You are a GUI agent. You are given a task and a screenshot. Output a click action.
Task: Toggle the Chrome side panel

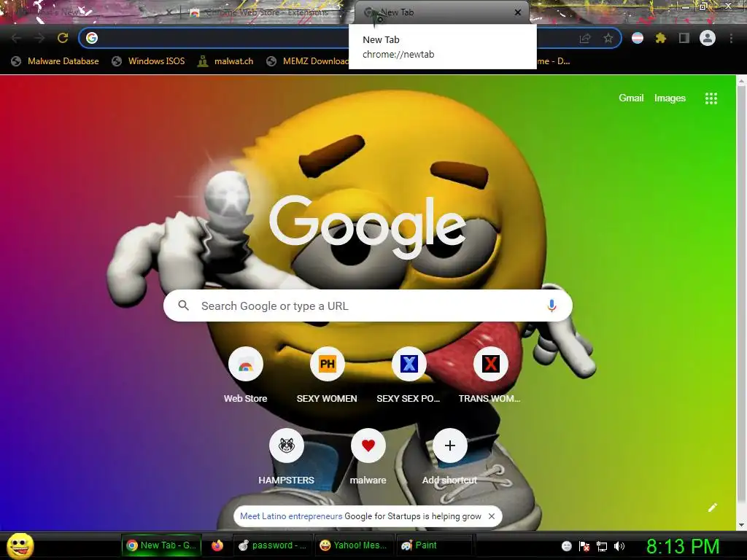[x=684, y=38]
